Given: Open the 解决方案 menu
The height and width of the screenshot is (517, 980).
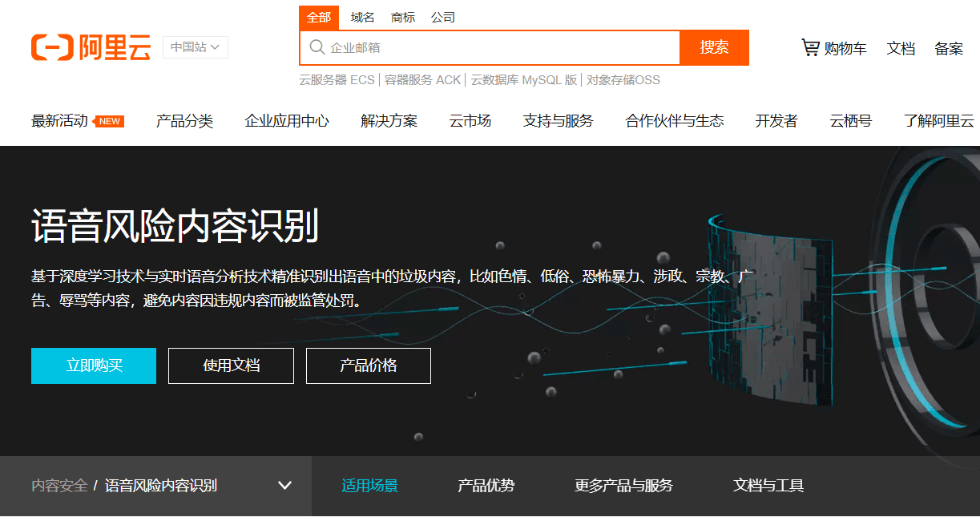Looking at the screenshot, I should click(x=389, y=121).
